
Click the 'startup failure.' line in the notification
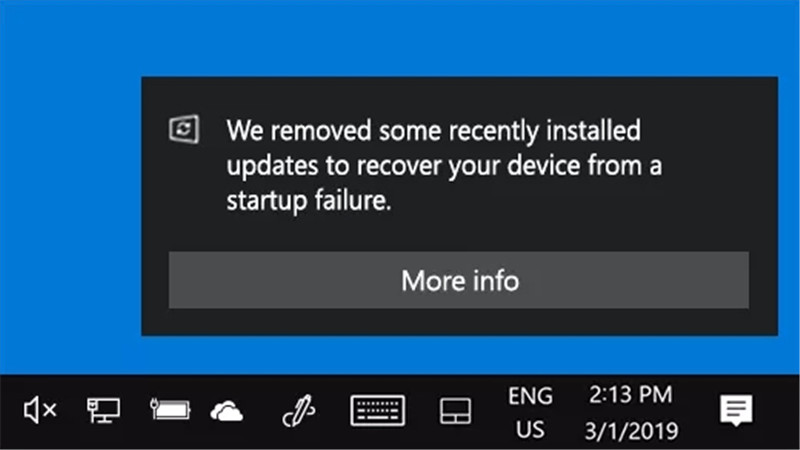point(309,201)
